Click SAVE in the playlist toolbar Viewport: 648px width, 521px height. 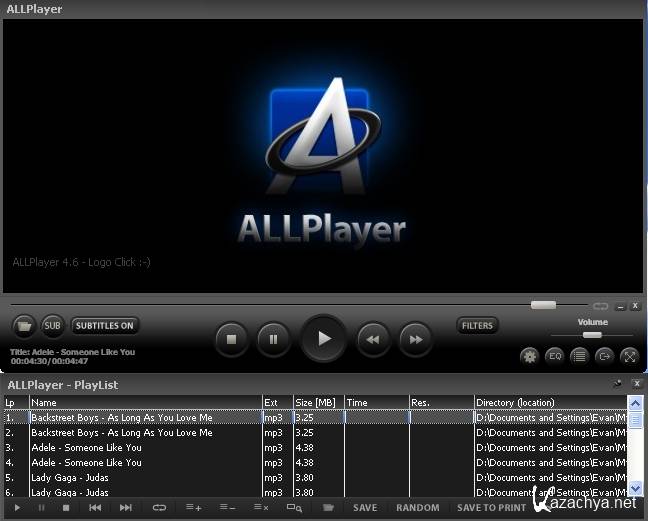(x=365, y=508)
